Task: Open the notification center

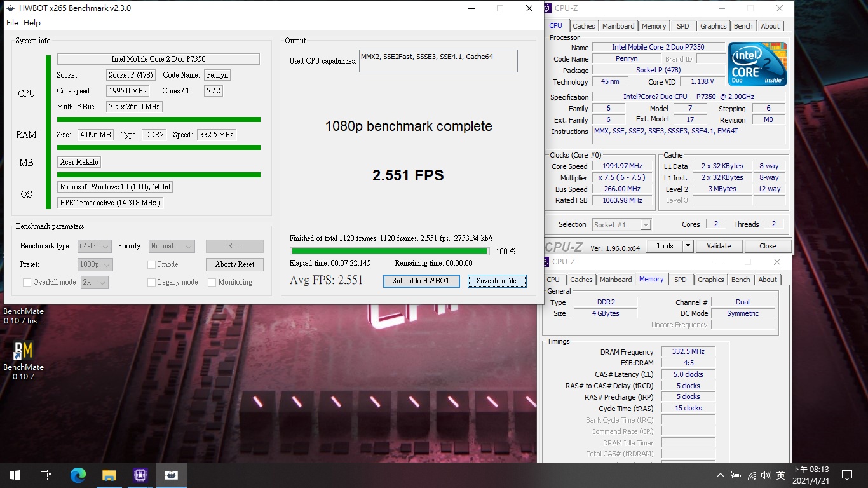Action: [x=846, y=475]
